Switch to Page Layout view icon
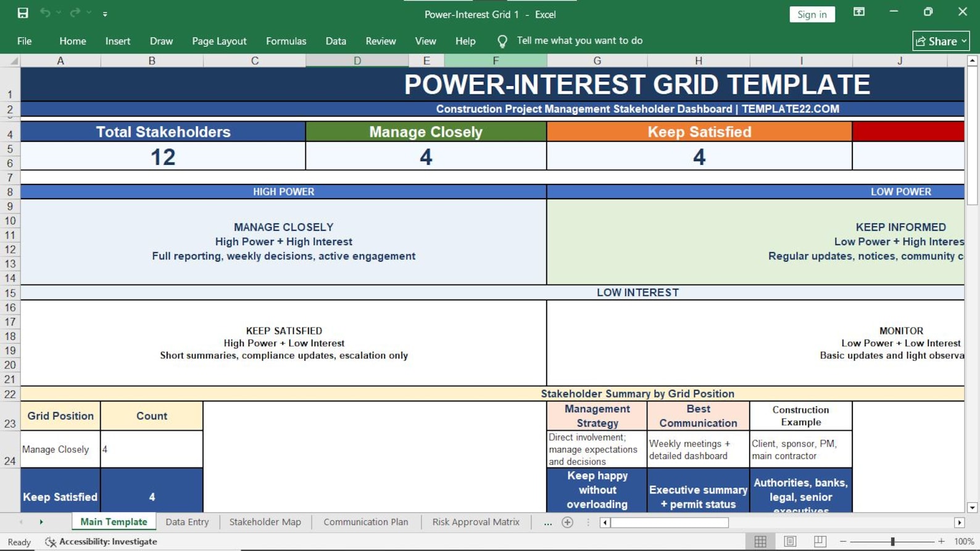The height and width of the screenshot is (551, 980). (x=790, y=542)
